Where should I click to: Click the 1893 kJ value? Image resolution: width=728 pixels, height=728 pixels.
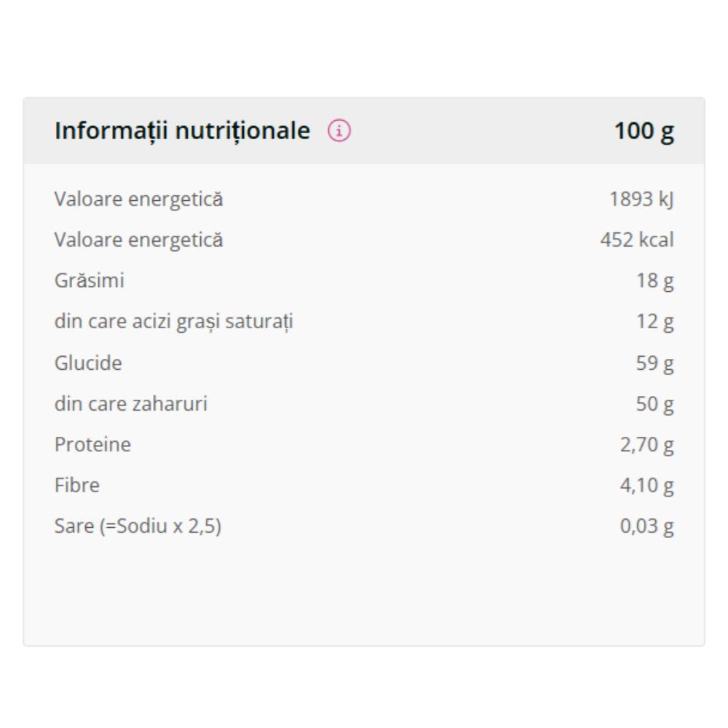pos(641,199)
